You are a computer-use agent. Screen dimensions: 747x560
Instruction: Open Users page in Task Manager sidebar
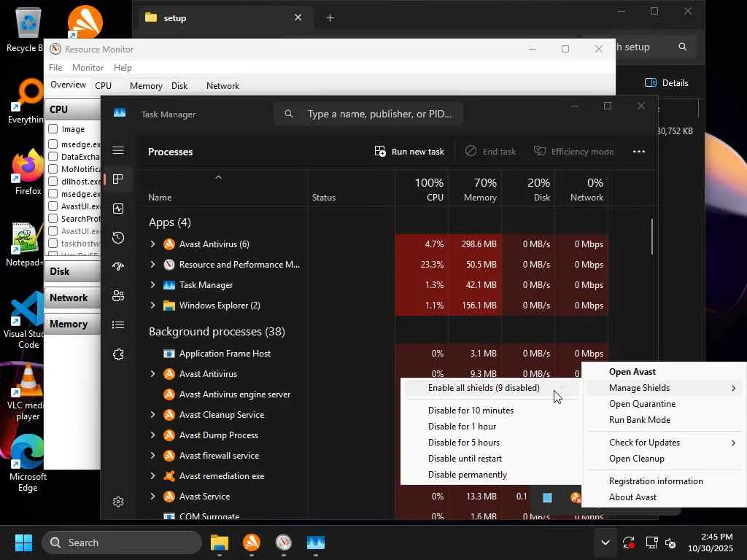118,296
